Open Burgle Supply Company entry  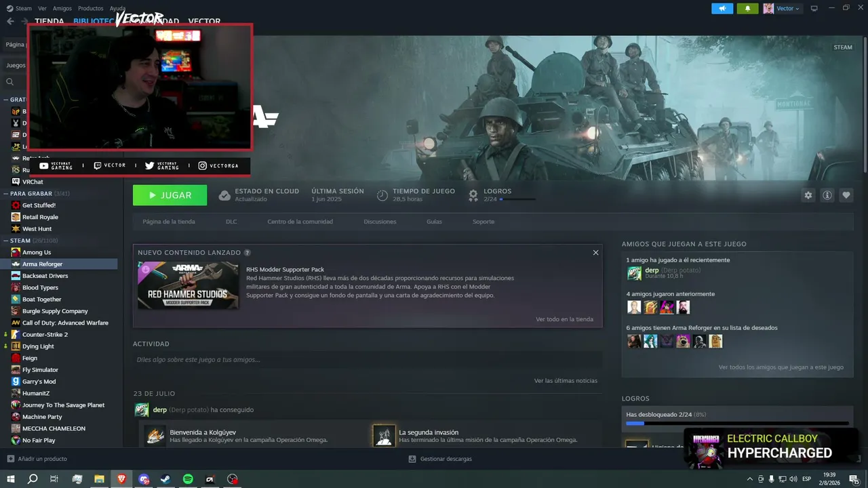55,311
